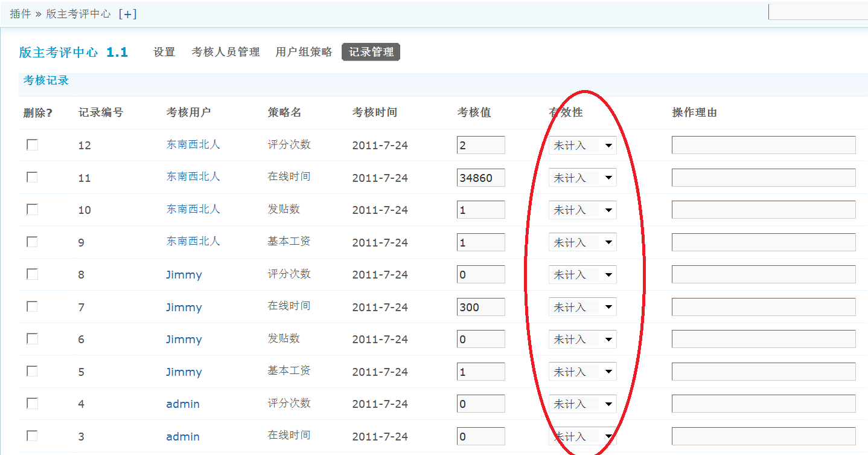Switch to 考核人员管理 tab
The width and height of the screenshot is (868, 455).
(226, 52)
